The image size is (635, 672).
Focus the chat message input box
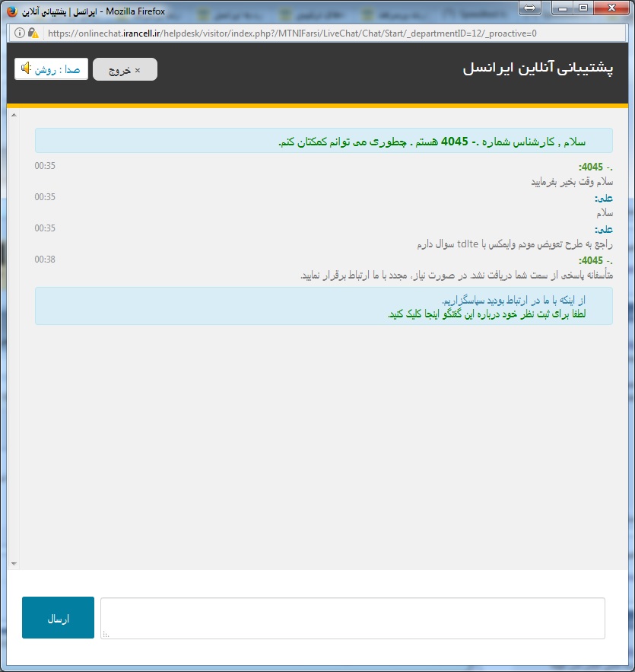tap(353, 619)
